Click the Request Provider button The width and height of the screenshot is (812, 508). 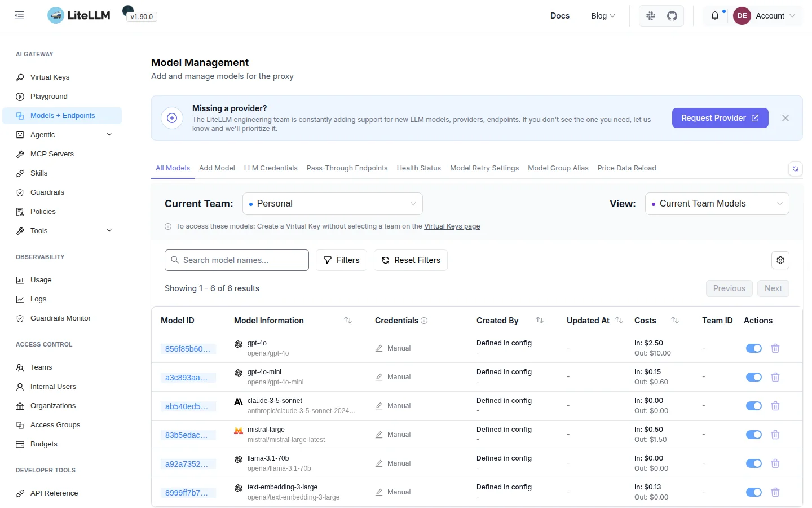click(x=720, y=118)
